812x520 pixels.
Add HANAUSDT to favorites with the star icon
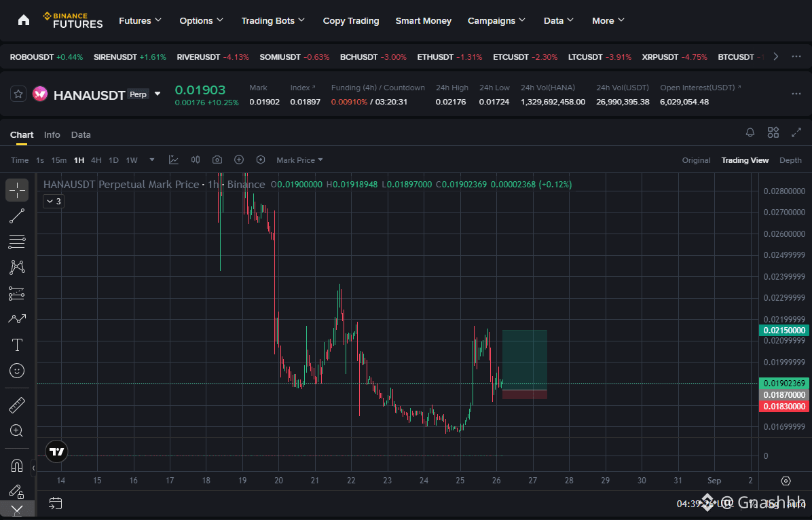(x=18, y=94)
